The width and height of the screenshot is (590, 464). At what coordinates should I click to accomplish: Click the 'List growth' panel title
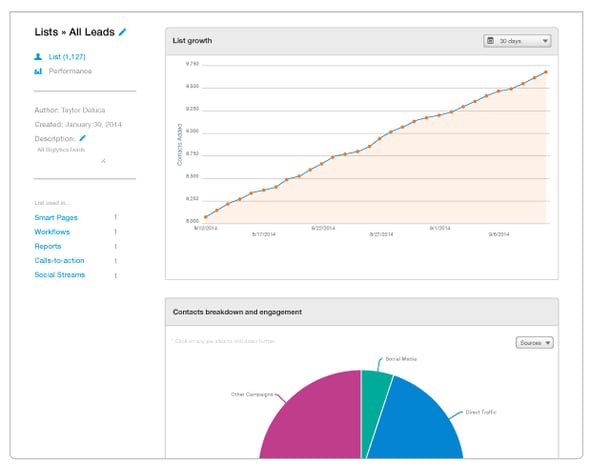[x=192, y=41]
